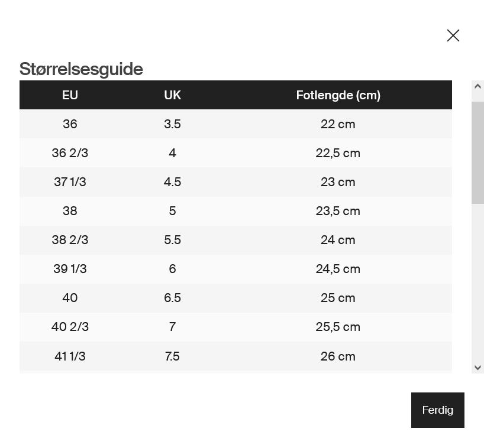Select EU size 36 cell
The image size is (484, 448).
[70, 124]
